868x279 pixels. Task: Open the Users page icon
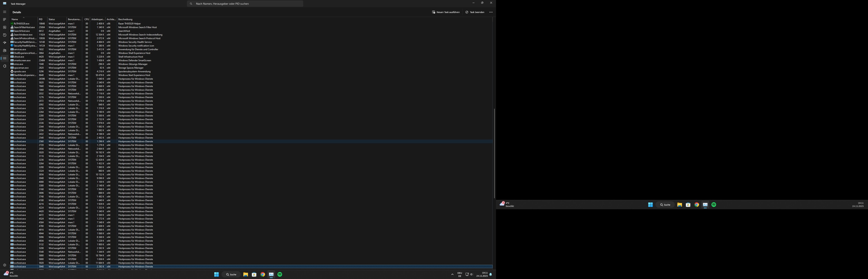tap(4, 51)
